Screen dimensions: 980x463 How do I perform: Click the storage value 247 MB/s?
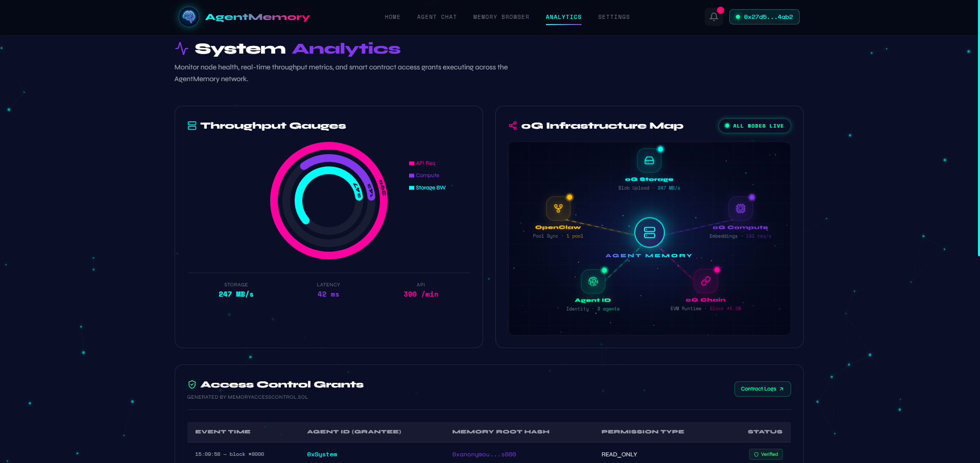(236, 295)
